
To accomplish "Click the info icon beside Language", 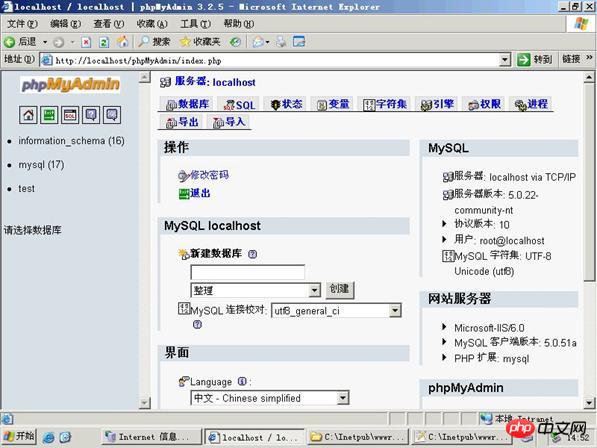I will [242, 381].
